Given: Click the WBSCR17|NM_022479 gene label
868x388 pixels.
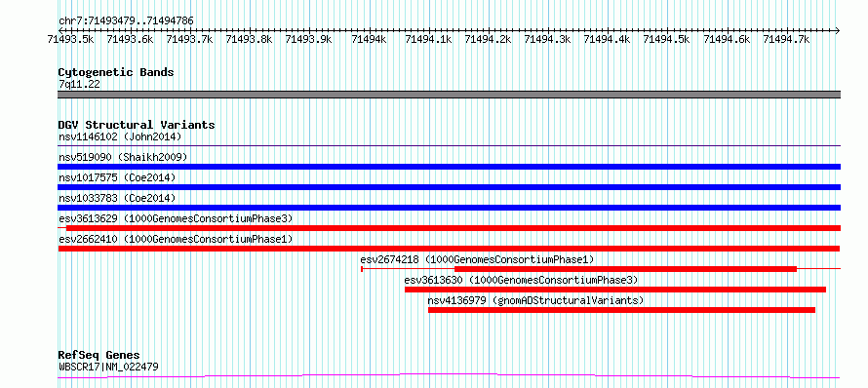Looking at the screenshot, I should tap(110, 367).
